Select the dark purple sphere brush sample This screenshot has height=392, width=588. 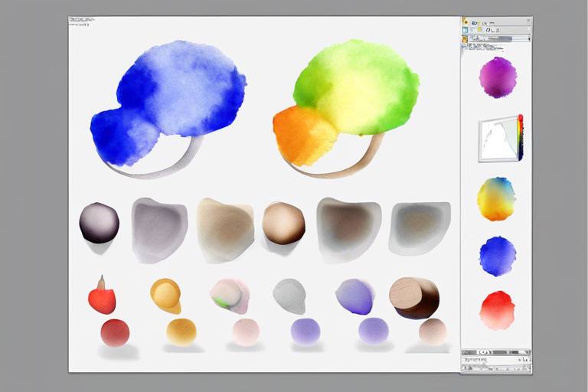[x=99, y=223]
